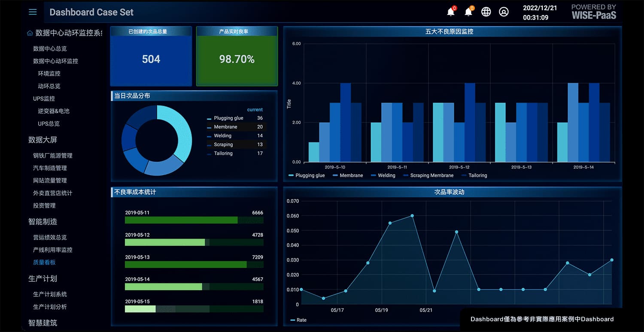Image resolution: width=644 pixels, height=332 pixels.
Task: Click the orange-badged notification bell
Action: (x=469, y=12)
